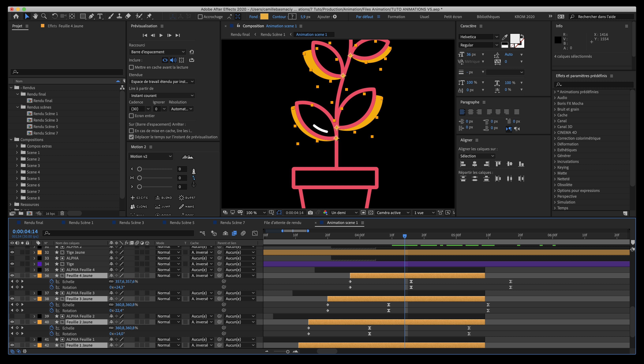This screenshot has width=644, height=364.
Task: Select the Brush tool
Action: [111, 17]
